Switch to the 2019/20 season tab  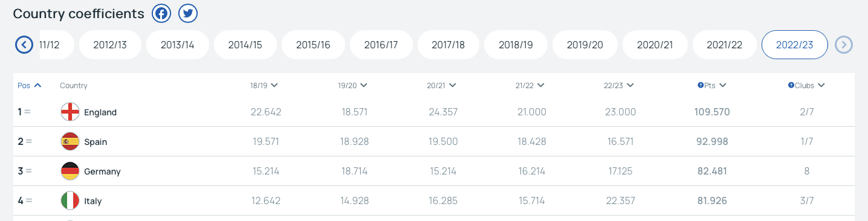coord(585,45)
